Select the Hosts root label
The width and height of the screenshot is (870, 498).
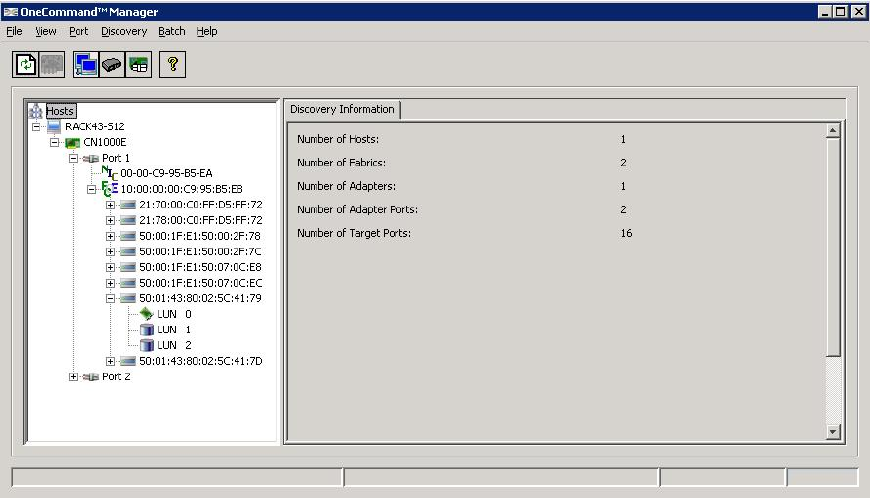click(x=60, y=111)
